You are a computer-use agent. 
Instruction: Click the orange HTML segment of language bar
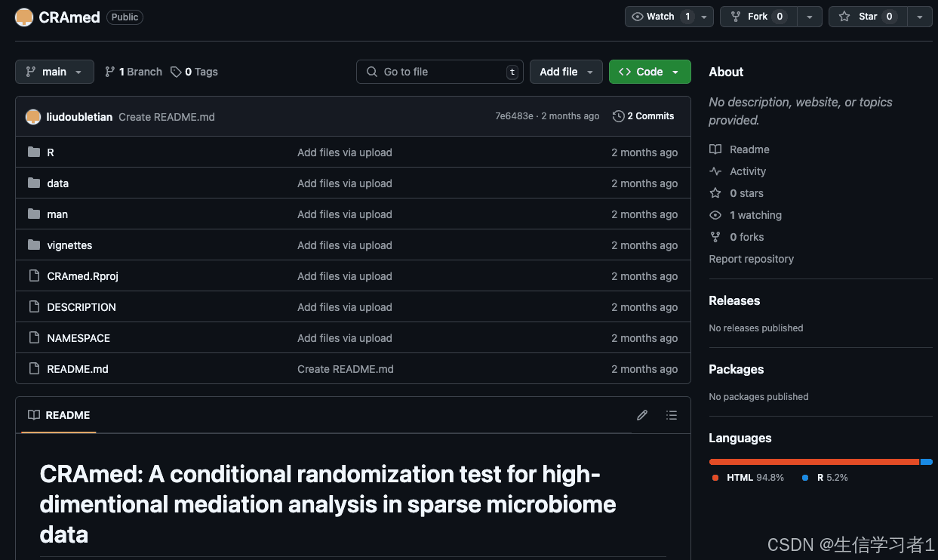click(x=814, y=462)
